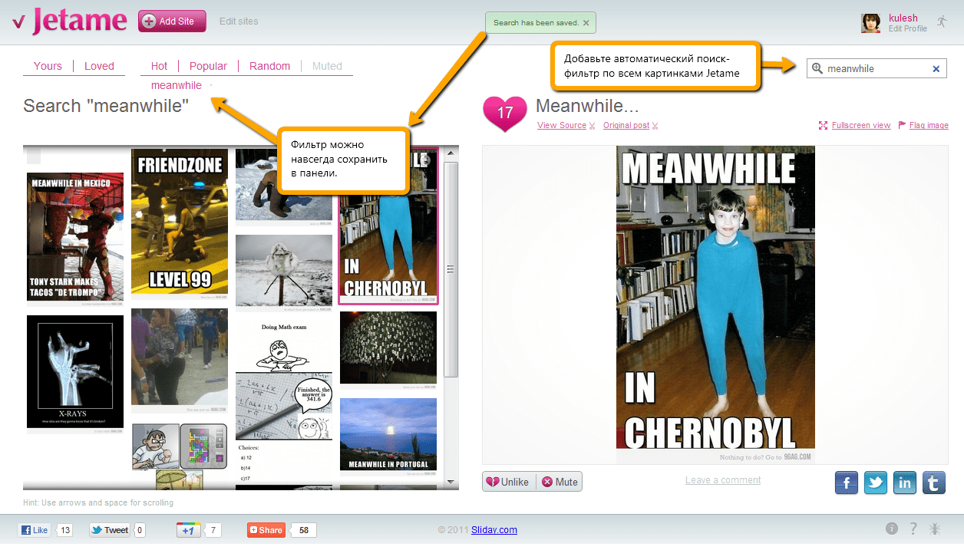Click the Unlike button
This screenshot has width=964, height=560.
tap(508, 482)
